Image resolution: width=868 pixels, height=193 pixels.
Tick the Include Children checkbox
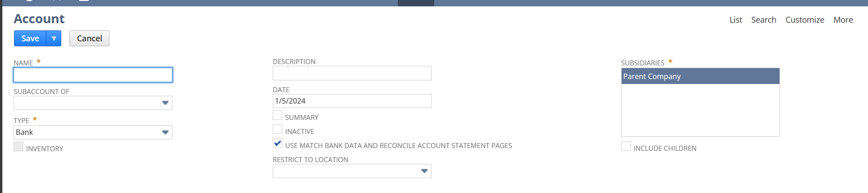point(626,146)
